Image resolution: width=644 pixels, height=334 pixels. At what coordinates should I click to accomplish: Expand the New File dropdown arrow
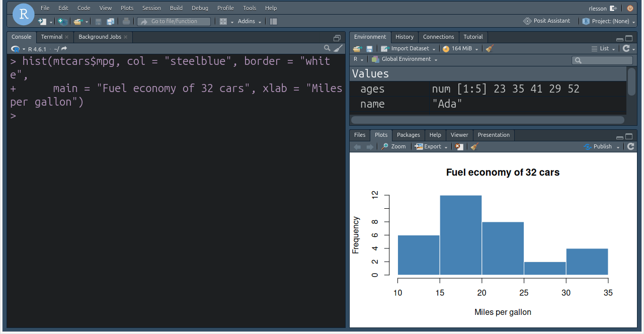coord(51,22)
